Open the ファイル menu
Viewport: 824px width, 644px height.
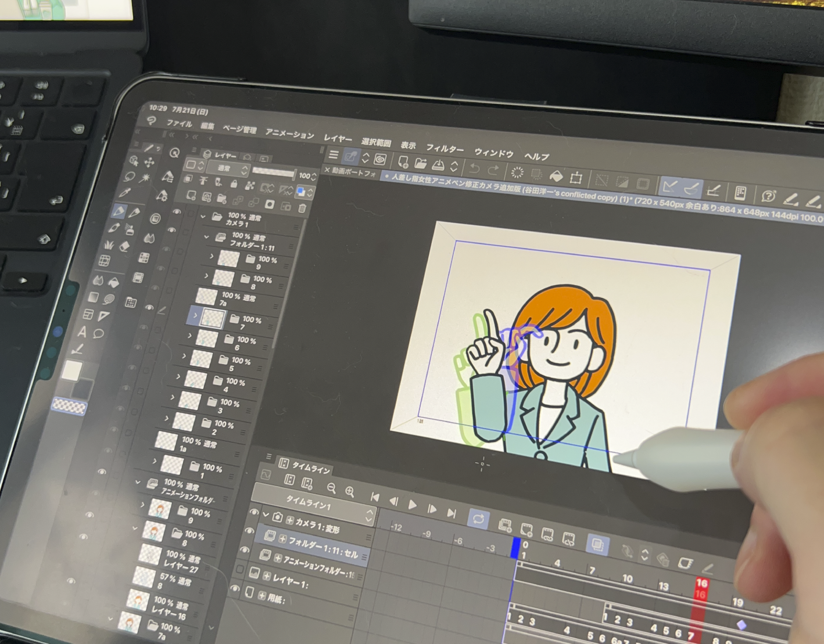point(179,124)
